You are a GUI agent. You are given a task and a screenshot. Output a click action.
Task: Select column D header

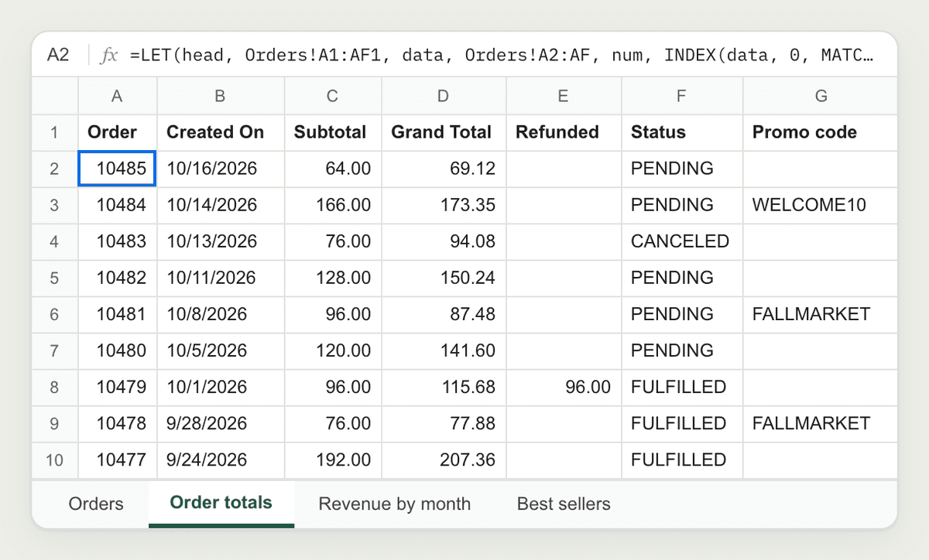[x=444, y=96]
